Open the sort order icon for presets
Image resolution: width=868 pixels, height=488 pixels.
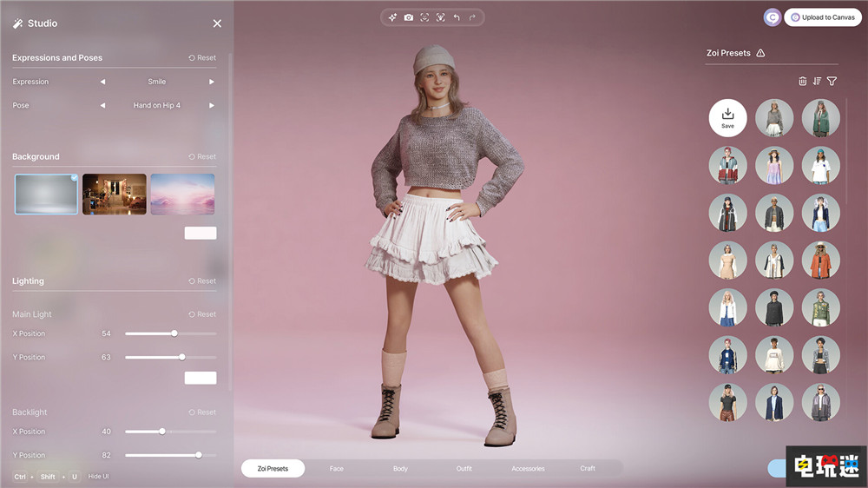[x=817, y=81]
